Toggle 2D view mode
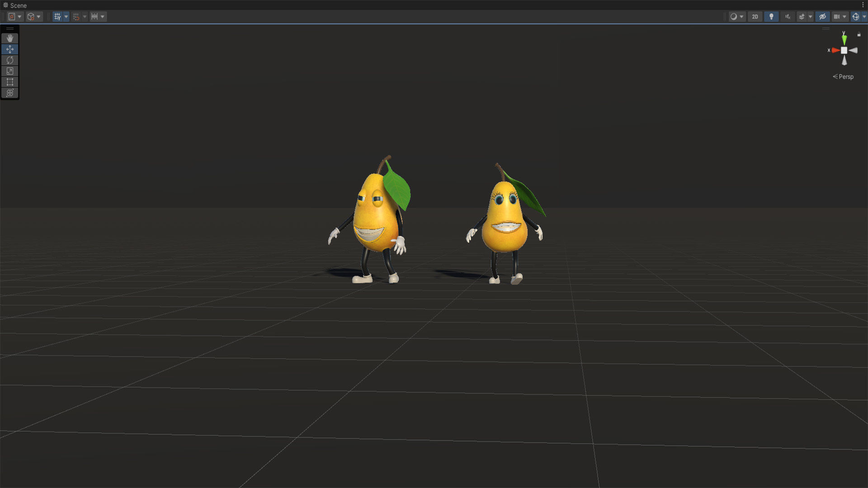 pos(755,17)
